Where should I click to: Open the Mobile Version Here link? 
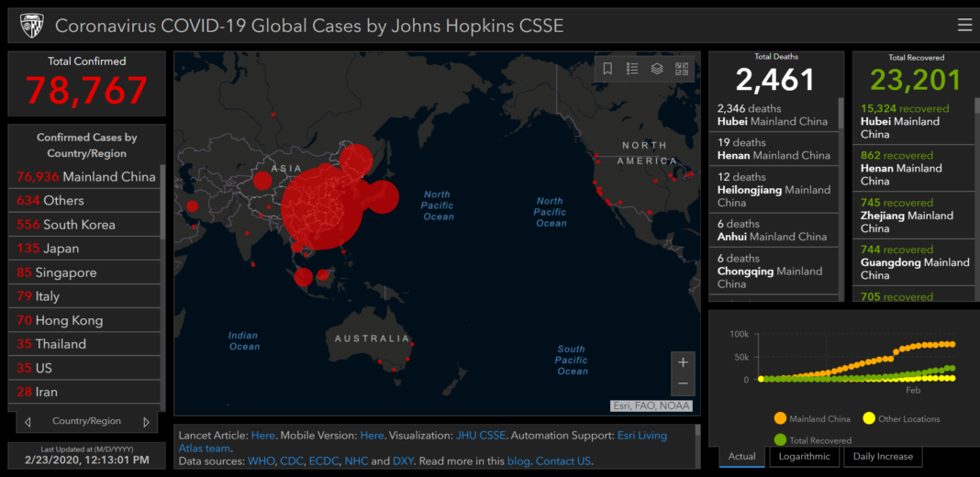[x=372, y=435]
